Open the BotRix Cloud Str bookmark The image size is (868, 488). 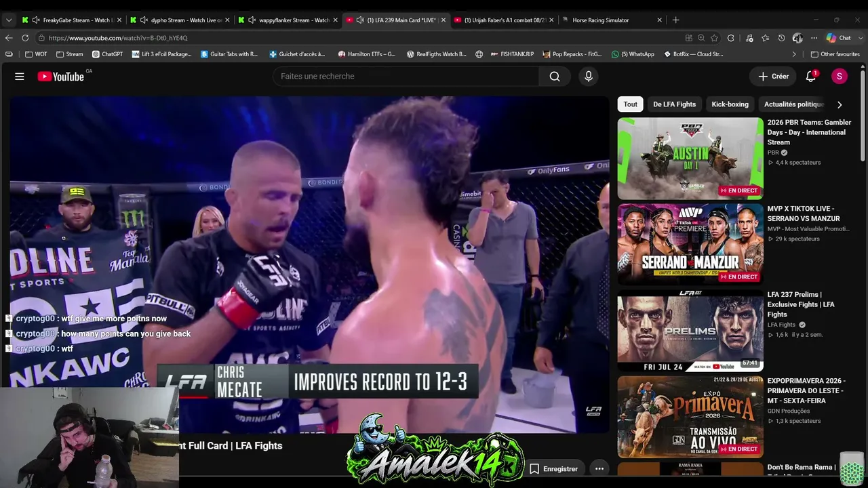pos(692,54)
